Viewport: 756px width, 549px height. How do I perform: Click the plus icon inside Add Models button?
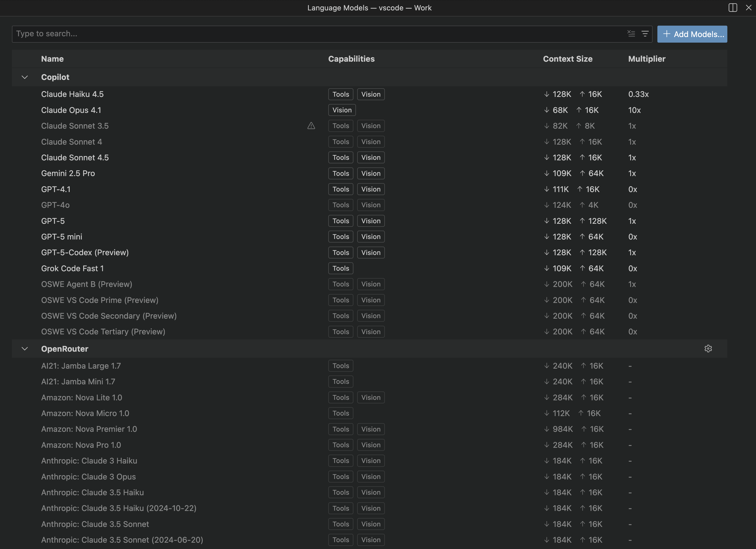[666, 34]
